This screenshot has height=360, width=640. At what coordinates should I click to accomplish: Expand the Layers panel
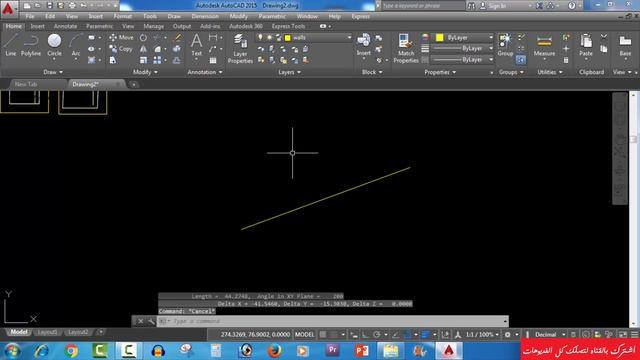pos(289,72)
